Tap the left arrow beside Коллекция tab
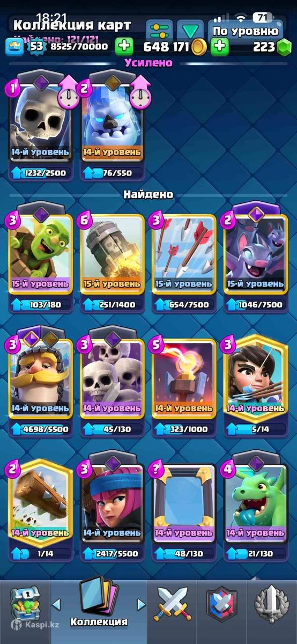 56,605
